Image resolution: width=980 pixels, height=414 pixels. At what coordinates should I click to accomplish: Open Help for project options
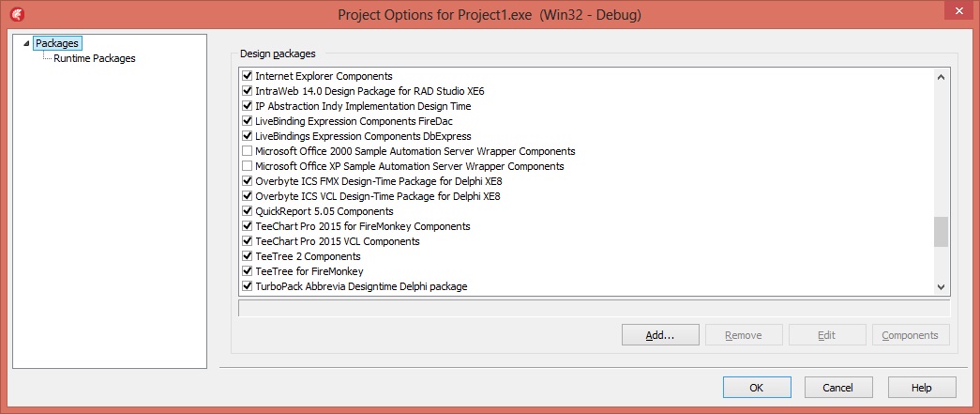pos(922,387)
